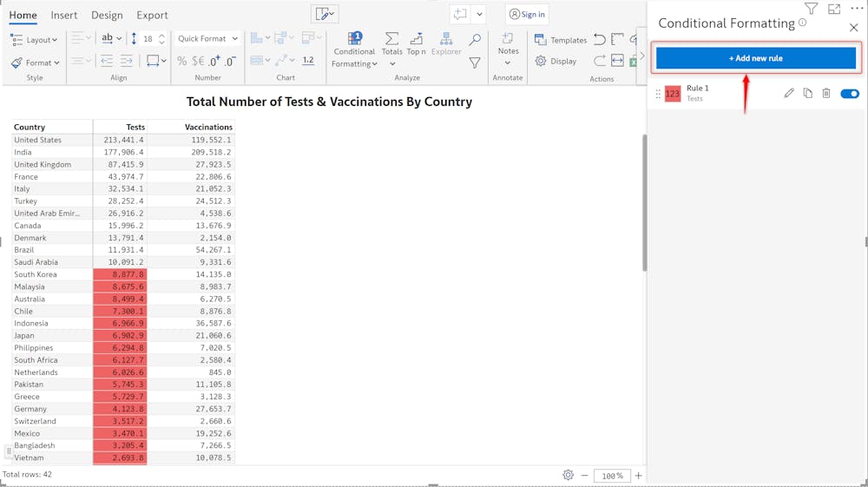Edit Rule 1 with the pencil icon
This screenshot has width=868, height=487.
tap(789, 93)
